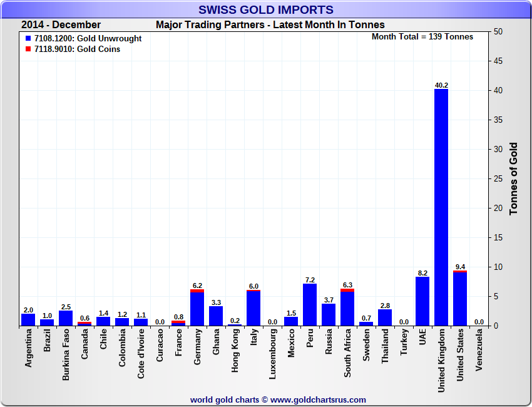The width and height of the screenshot is (532, 407).
Task: Click the 2014 - December date label
Action: click(61, 25)
